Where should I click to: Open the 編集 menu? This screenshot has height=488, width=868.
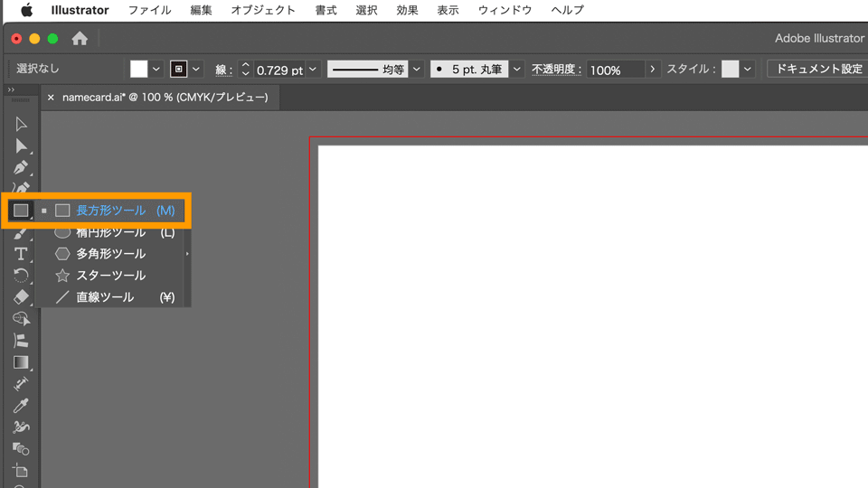coord(201,10)
